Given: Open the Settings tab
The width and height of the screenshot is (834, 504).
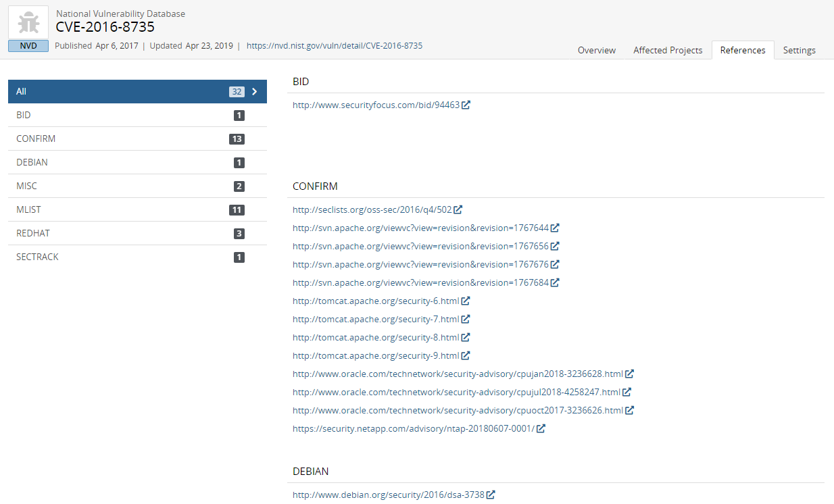Looking at the screenshot, I should (799, 50).
